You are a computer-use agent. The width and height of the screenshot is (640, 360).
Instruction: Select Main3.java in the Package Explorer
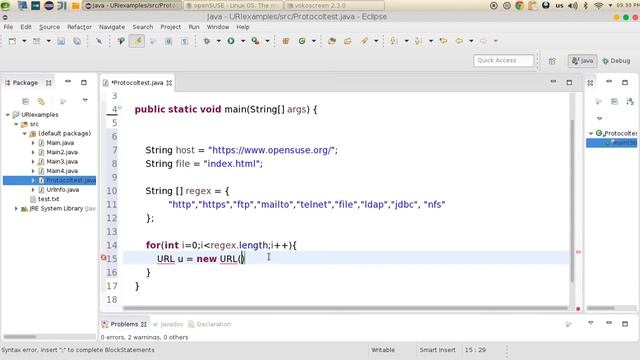pyautogui.click(x=62, y=162)
